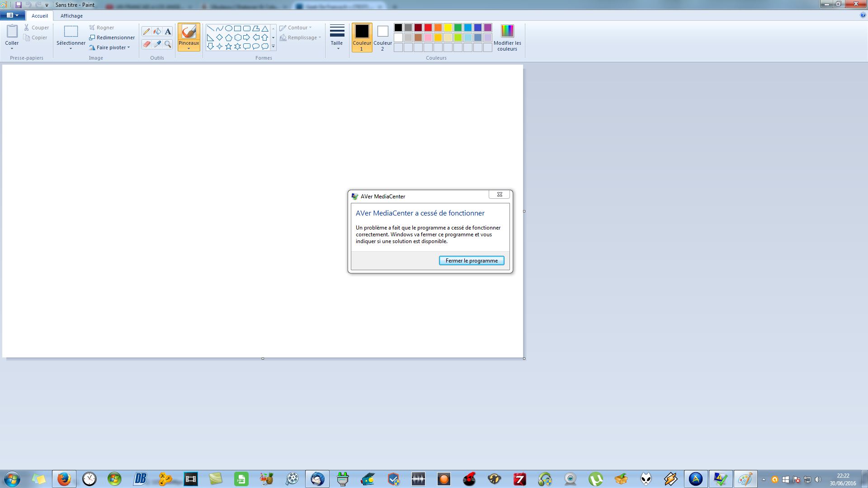Open Paint help with the question mark icon
This screenshot has height=488, width=868.
pos(863,15)
